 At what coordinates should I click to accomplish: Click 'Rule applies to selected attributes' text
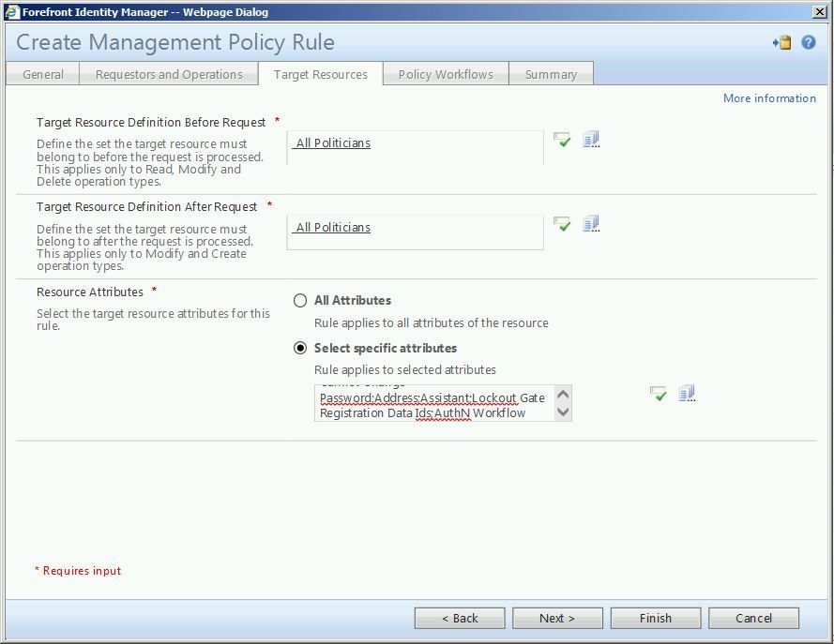(x=405, y=370)
